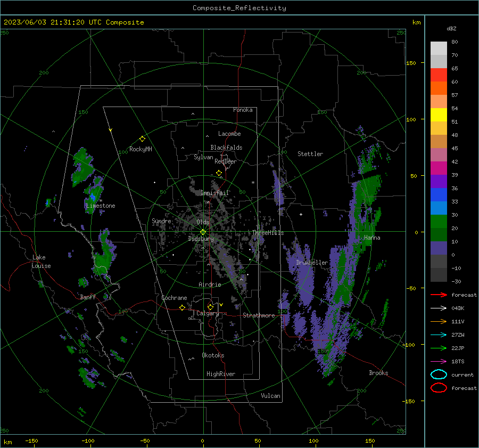Click the Drumheller label

point(312,263)
